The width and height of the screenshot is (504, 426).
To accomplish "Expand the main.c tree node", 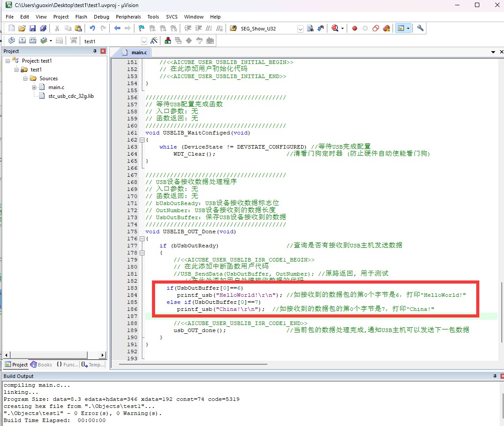I will point(34,87).
